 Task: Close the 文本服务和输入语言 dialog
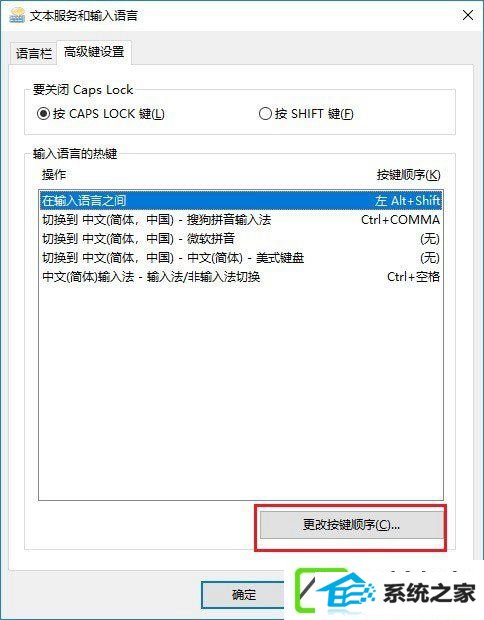pyautogui.click(x=468, y=15)
